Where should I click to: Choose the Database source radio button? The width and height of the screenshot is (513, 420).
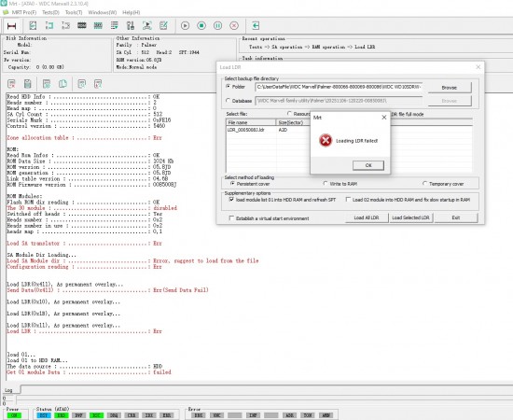tap(228, 101)
